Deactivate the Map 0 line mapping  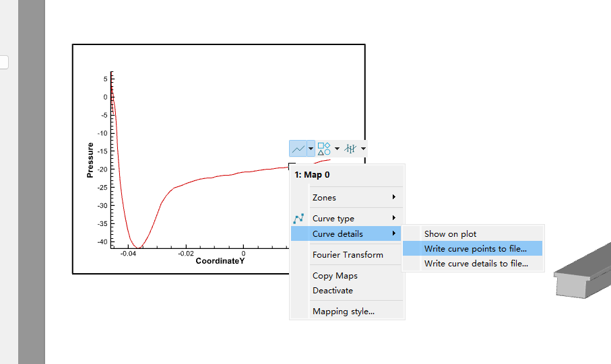tap(332, 291)
